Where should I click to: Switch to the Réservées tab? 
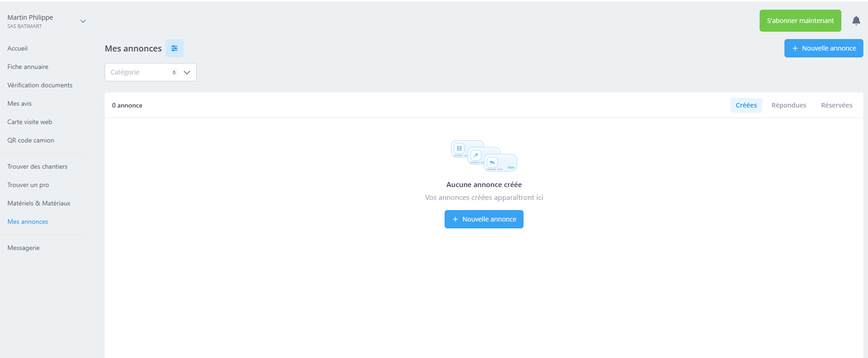[x=837, y=105]
